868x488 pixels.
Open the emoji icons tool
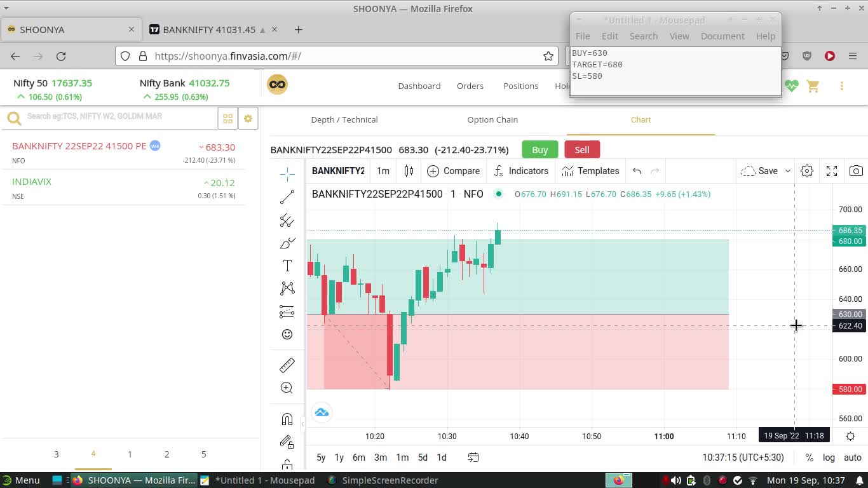coord(287,334)
